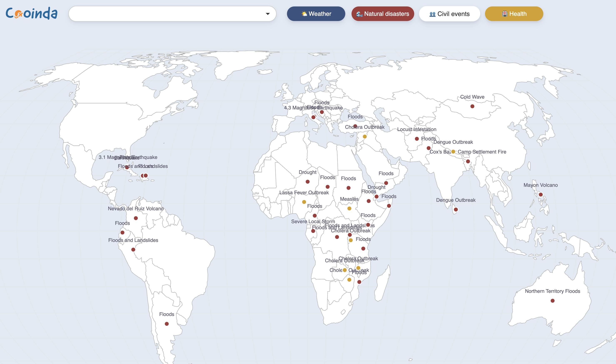The width and height of the screenshot is (616, 364).
Task: Open the country dropdown arrow
Action: tap(268, 14)
